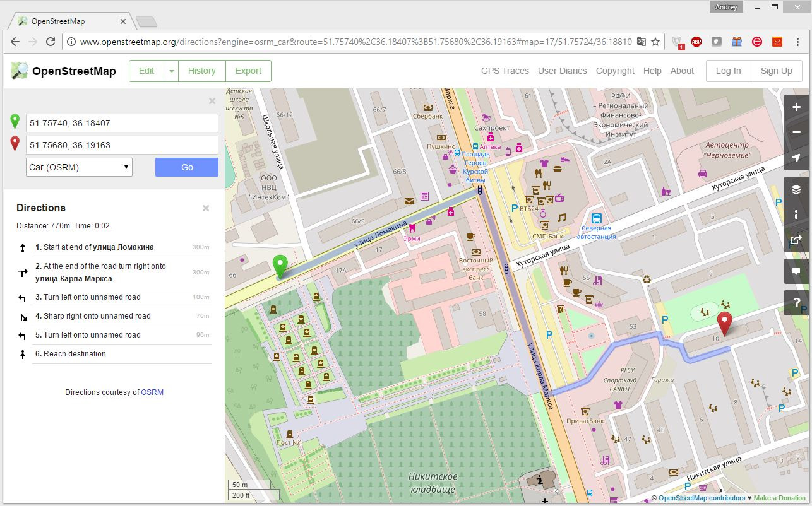This screenshot has height=506, width=812.
Task: Open the gray shield extension icon
Action: coord(717,42)
